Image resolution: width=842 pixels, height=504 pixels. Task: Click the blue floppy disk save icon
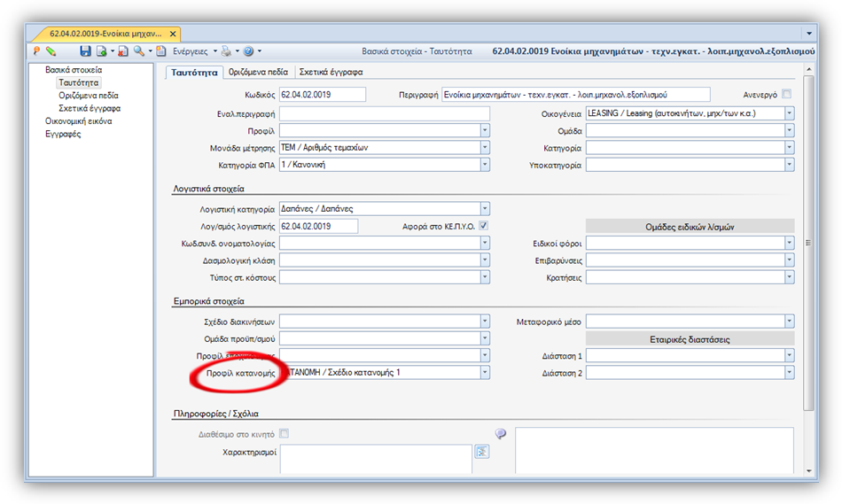(85, 51)
